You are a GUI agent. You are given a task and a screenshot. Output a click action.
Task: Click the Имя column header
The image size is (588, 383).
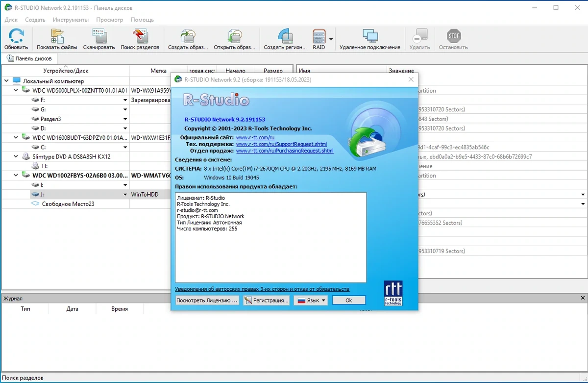pos(342,71)
